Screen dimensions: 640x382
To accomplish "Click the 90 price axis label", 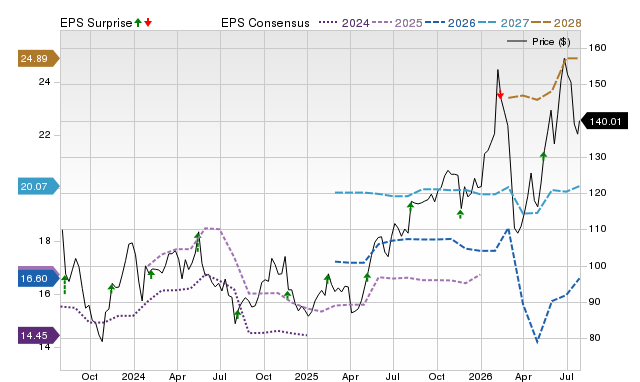I will 594,302.
